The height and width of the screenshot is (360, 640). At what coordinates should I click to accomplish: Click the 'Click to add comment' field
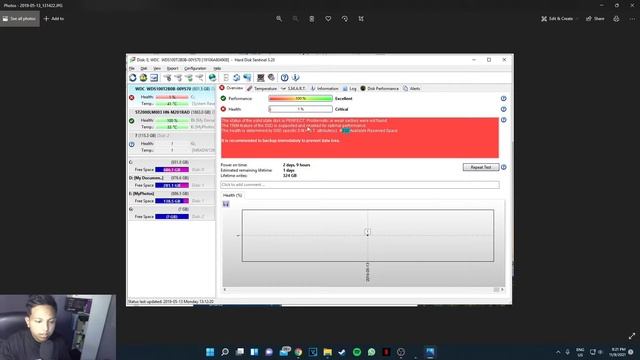[360, 185]
